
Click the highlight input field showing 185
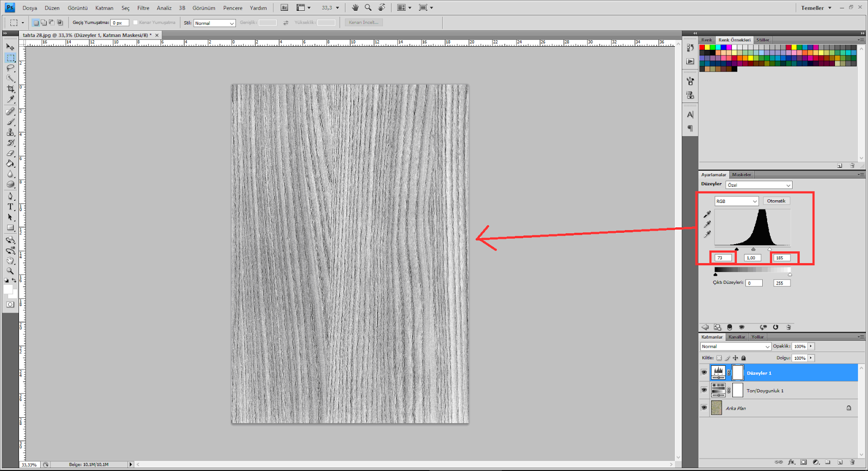tap(782, 258)
